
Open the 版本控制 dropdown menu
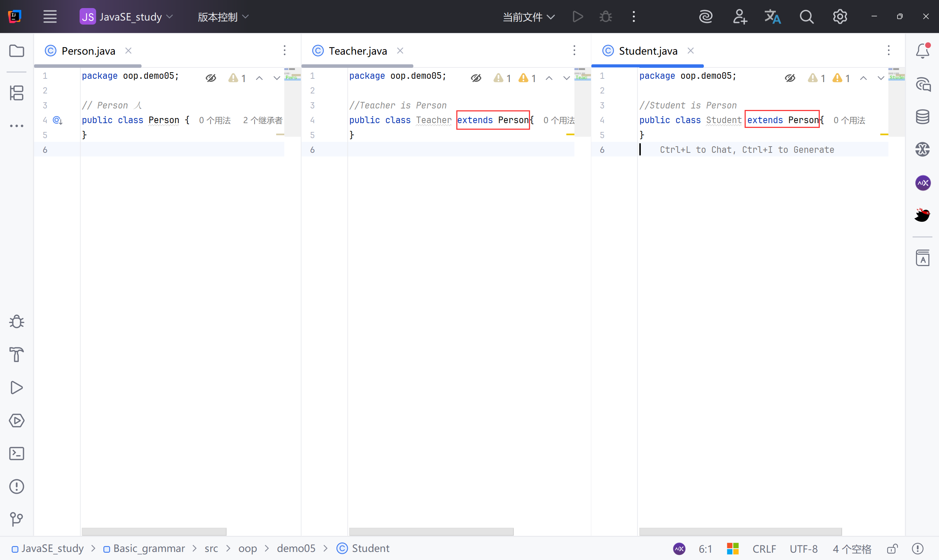(x=223, y=16)
